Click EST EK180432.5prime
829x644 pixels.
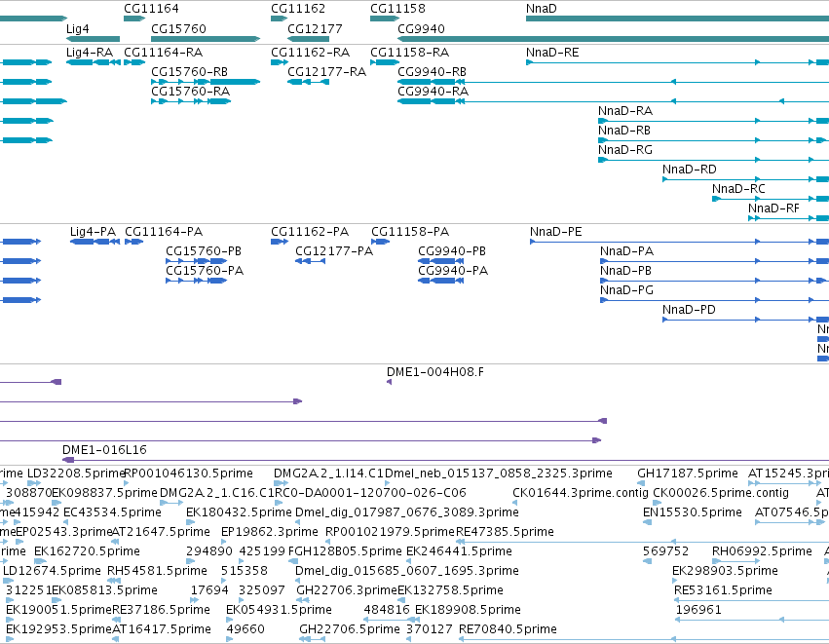[239, 512]
